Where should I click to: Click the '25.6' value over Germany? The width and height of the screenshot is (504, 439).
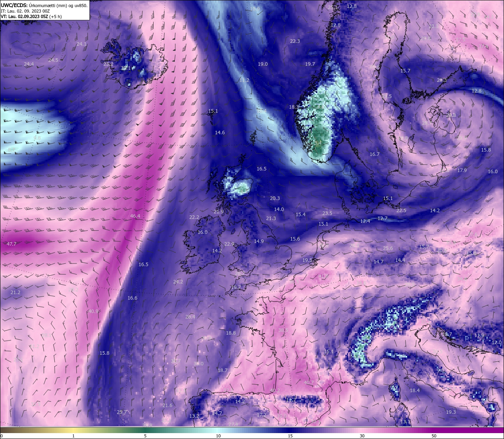click(388, 248)
